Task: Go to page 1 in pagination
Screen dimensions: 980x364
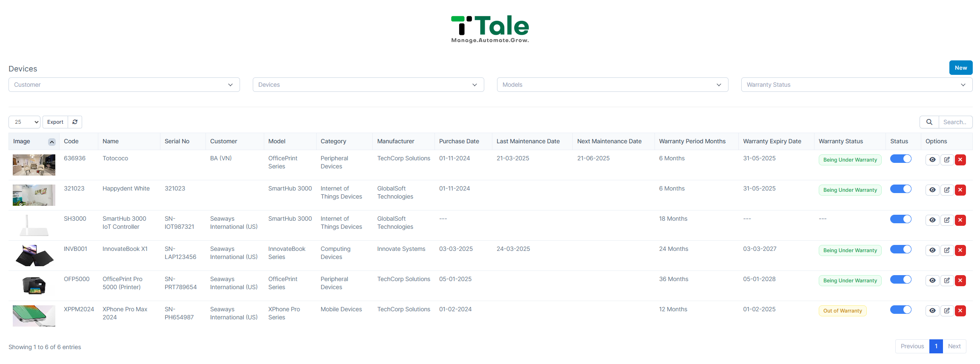Action: (936, 346)
